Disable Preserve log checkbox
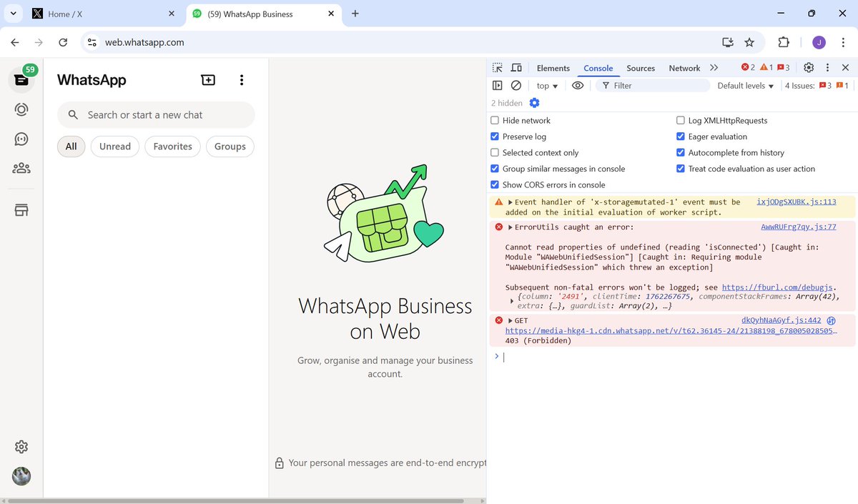Screen dimensions: 858x504 click(x=495, y=137)
